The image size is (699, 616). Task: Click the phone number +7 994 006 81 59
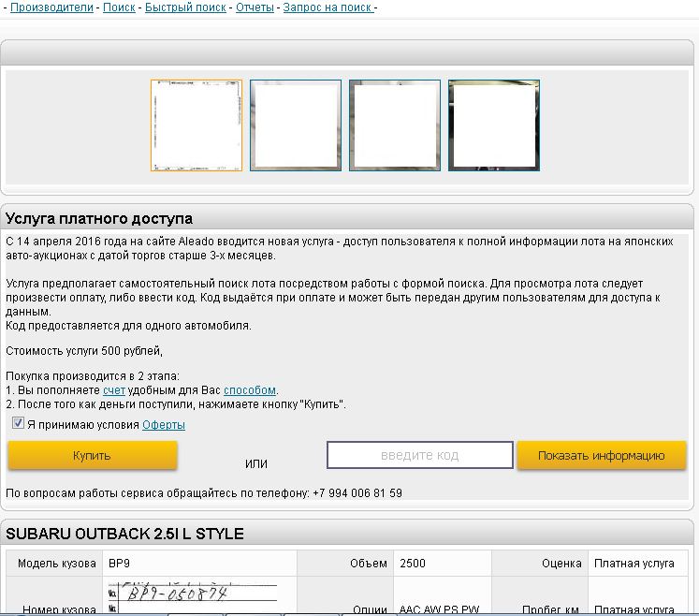[357, 493]
